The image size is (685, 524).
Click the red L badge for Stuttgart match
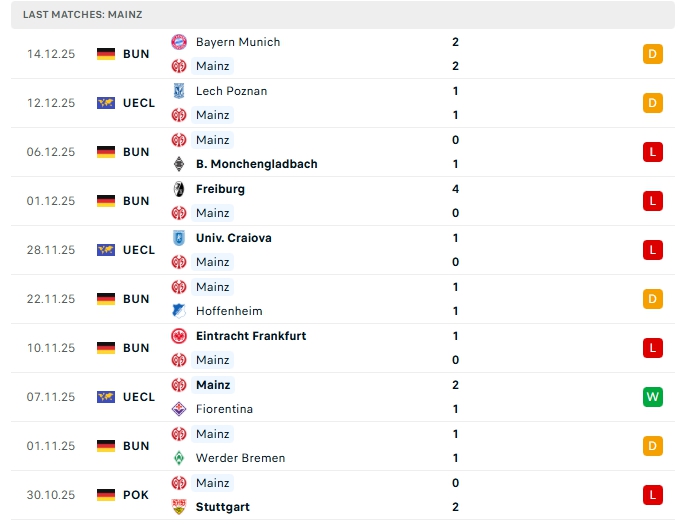(x=653, y=495)
